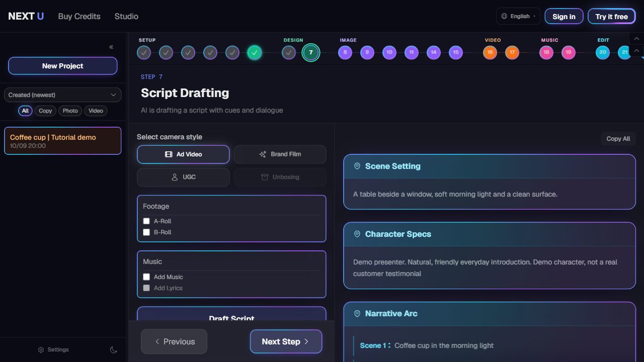The width and height of the screenshot is (644, 362).
Task: Show only Video projects
Action: point(96,111)
